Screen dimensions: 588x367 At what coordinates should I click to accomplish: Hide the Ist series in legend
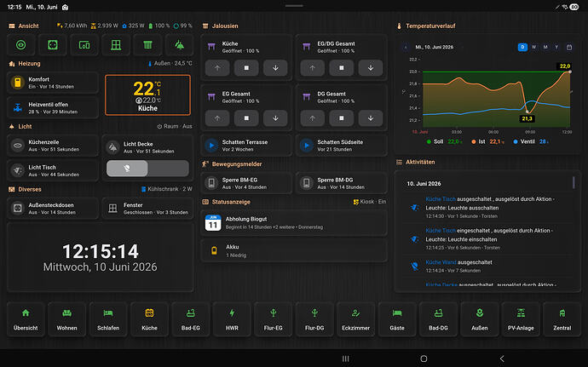pos(487,141)
